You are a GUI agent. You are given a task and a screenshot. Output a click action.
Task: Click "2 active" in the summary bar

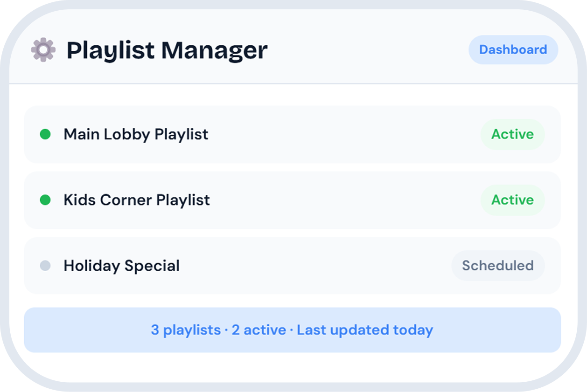coord(259,330)
